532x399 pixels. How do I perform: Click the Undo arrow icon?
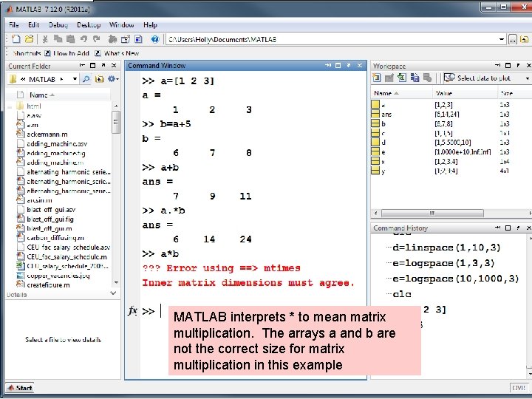[83, 39]
